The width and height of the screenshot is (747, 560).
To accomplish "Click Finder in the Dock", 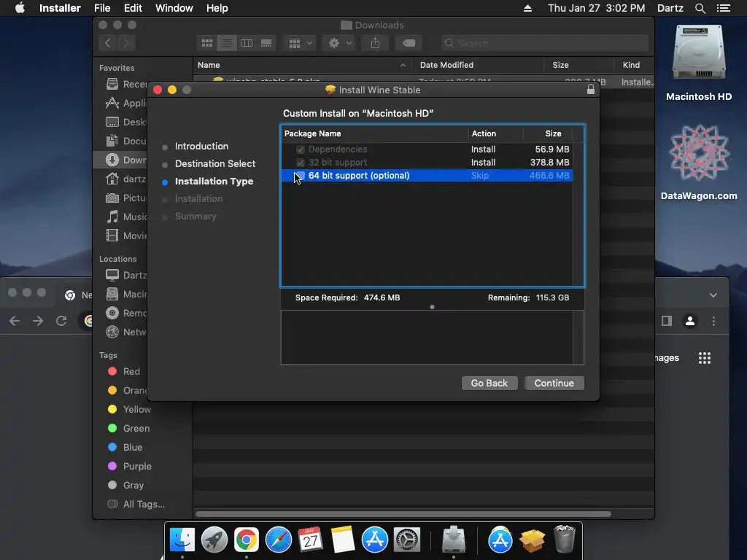I will (182, 540).
